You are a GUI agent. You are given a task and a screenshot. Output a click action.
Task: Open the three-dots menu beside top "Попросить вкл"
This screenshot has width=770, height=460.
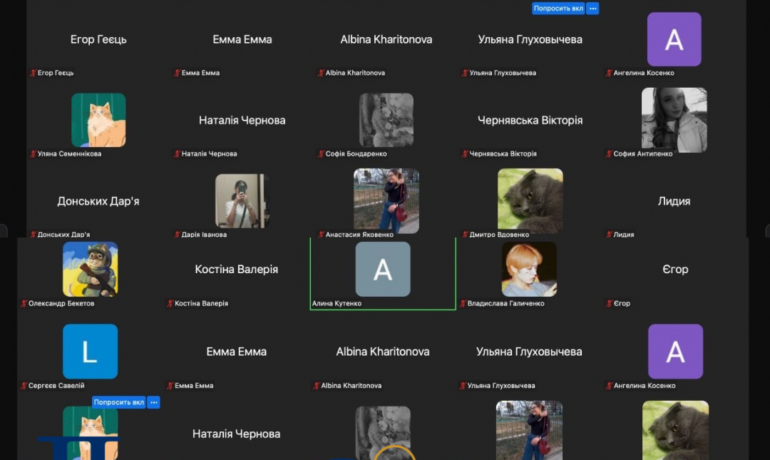593,8
